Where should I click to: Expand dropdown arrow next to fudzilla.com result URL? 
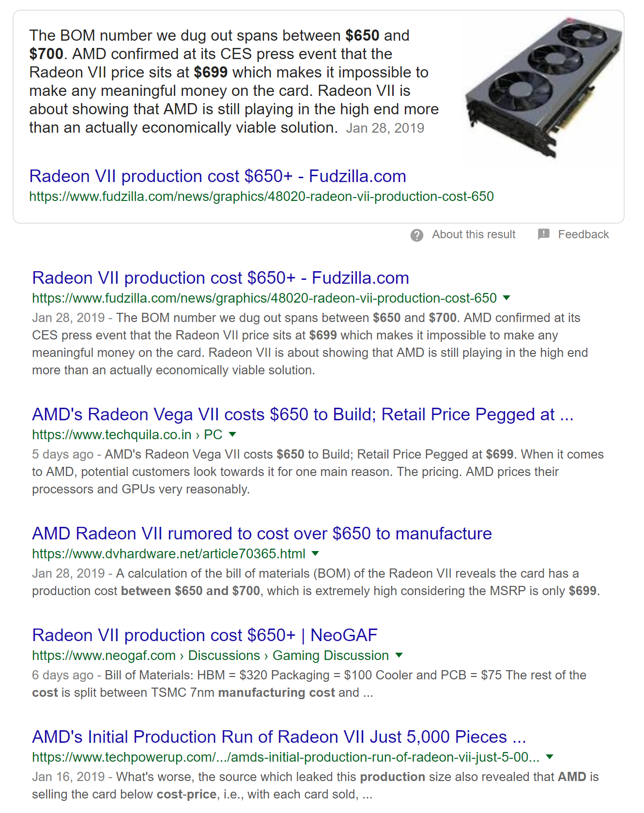coord(506,298)
